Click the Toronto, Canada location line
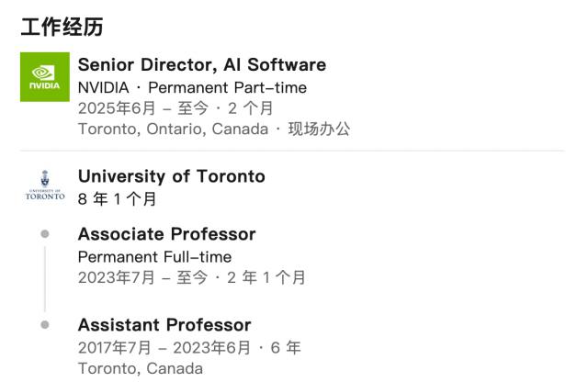The image size is (588, 382). 140,367
